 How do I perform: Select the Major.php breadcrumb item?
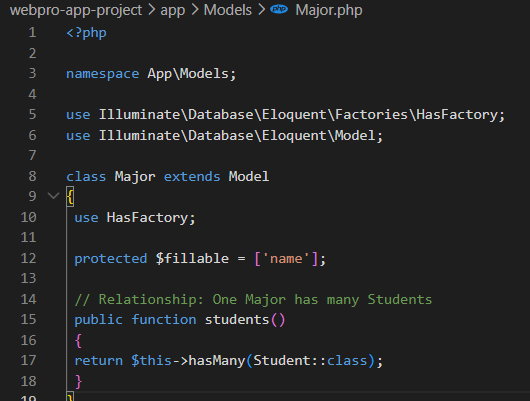coord(329,10)
